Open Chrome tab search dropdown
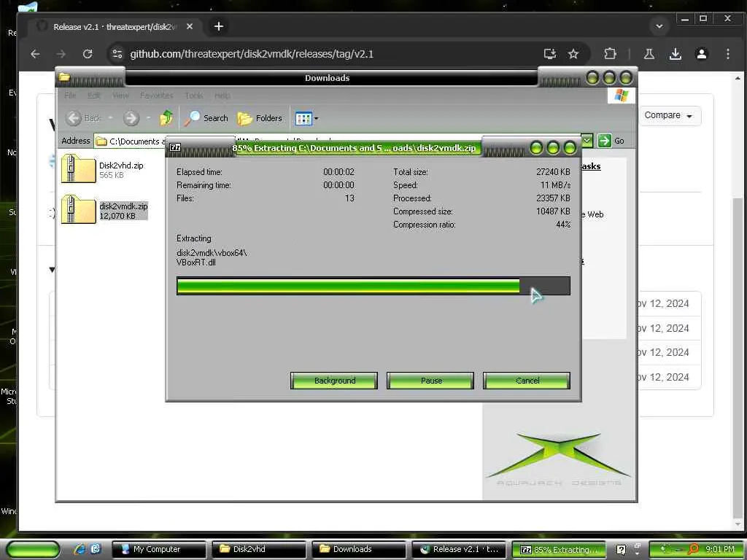747x560 pixels. (x=659, y=26)
